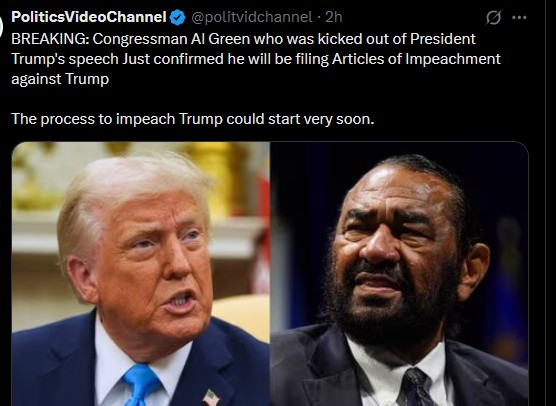Image resolution: width=556 pixels, height=406 pixels.
Task: Click the Grok explain-post icon
Action: pos(494,17)
